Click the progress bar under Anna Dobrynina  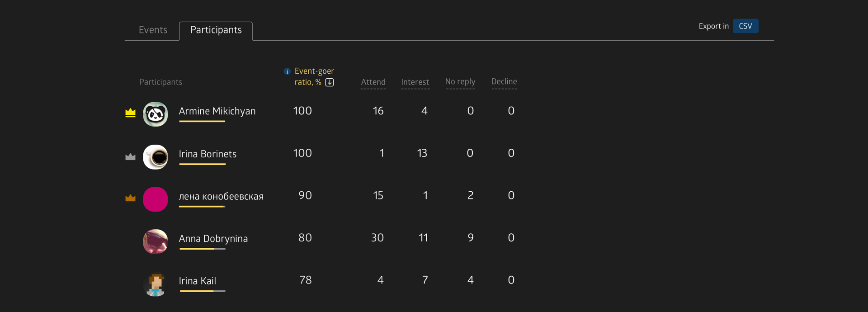click(x=202, y=249)
